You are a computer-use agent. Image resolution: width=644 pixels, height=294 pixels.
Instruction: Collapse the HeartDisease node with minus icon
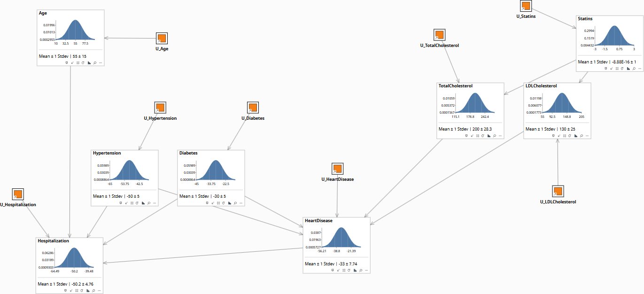[x=366, y=270]
